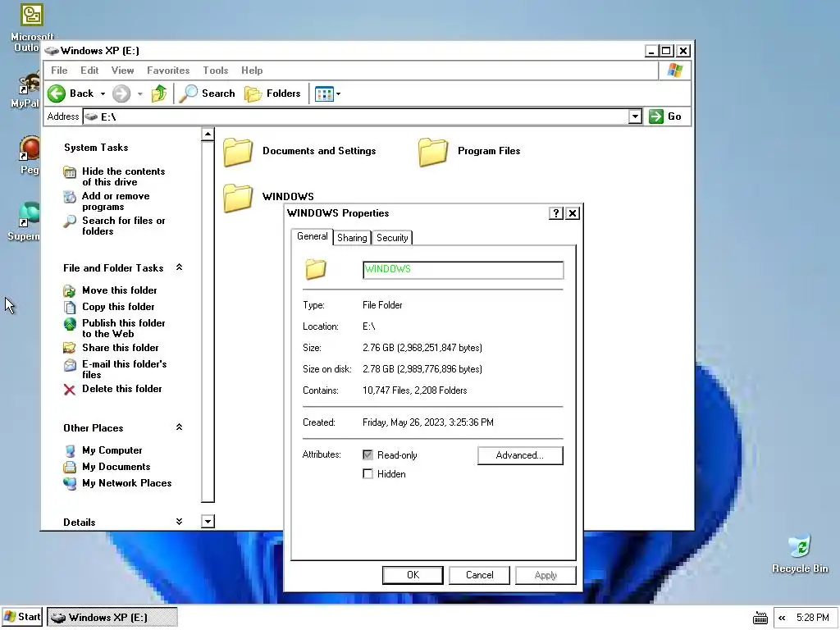Click the Views grid icon
This screenshot has height=630, width=840.
pyautogui.click(x=324, y=94)
